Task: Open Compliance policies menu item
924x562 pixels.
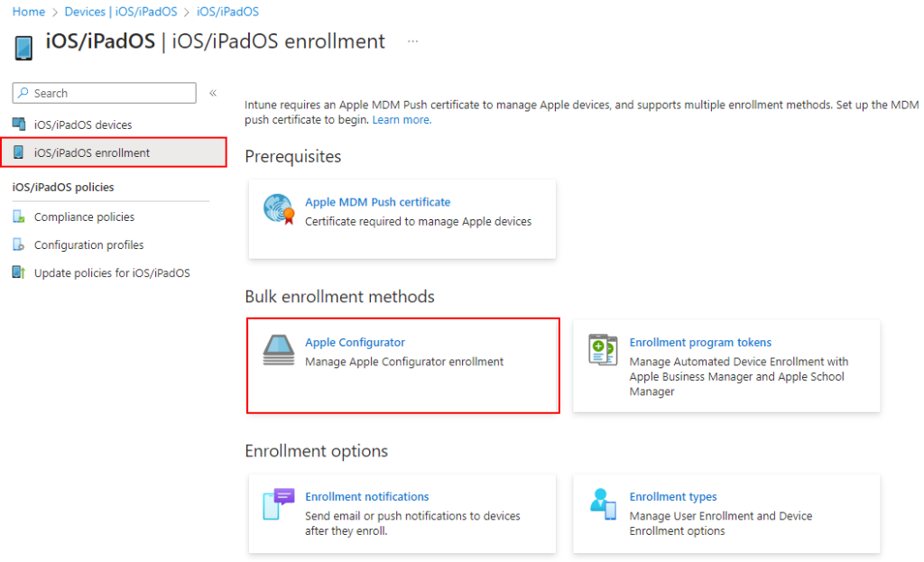Action: click(x=84, y=217)
